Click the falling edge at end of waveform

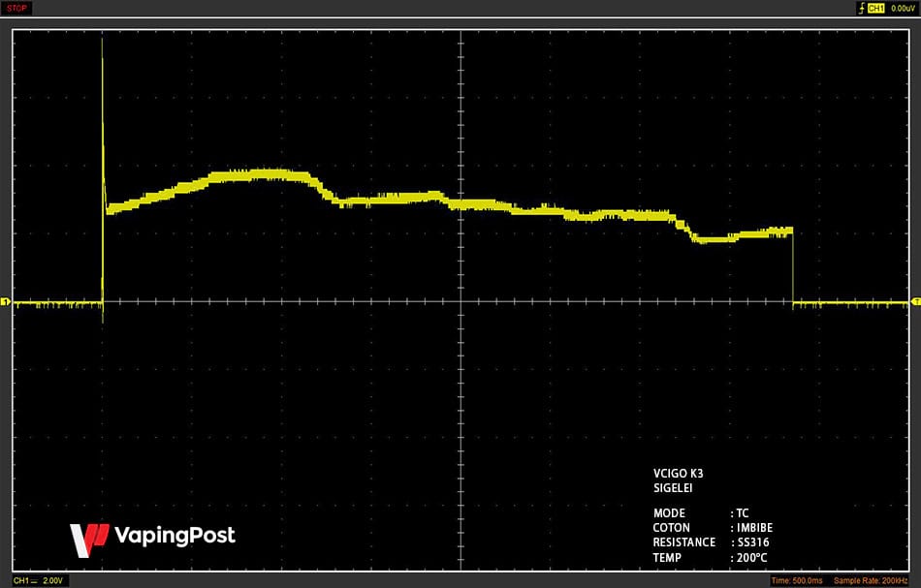point(793,265)
